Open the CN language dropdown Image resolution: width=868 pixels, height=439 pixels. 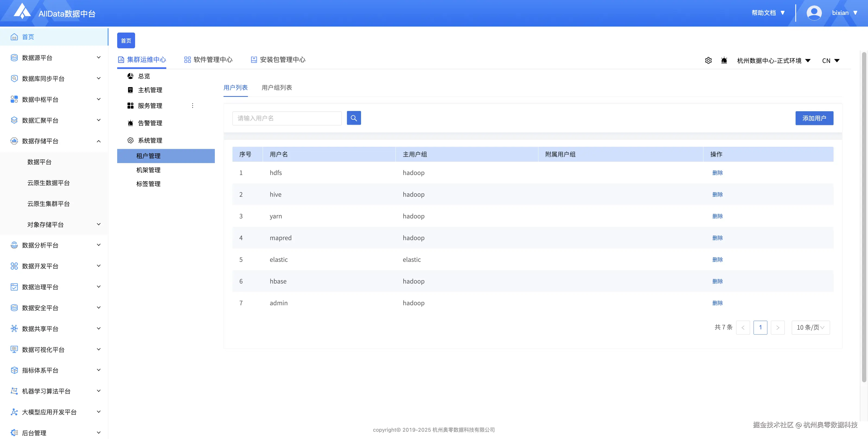pos(831,60)
